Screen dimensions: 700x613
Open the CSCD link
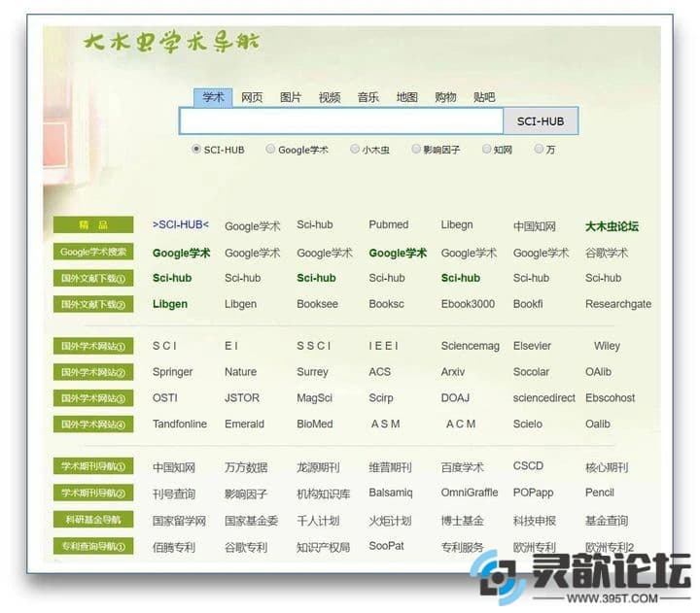point(528,465)
